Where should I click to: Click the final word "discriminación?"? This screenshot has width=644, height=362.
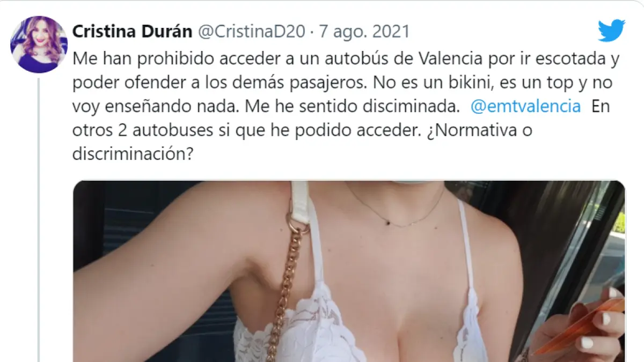132,154
